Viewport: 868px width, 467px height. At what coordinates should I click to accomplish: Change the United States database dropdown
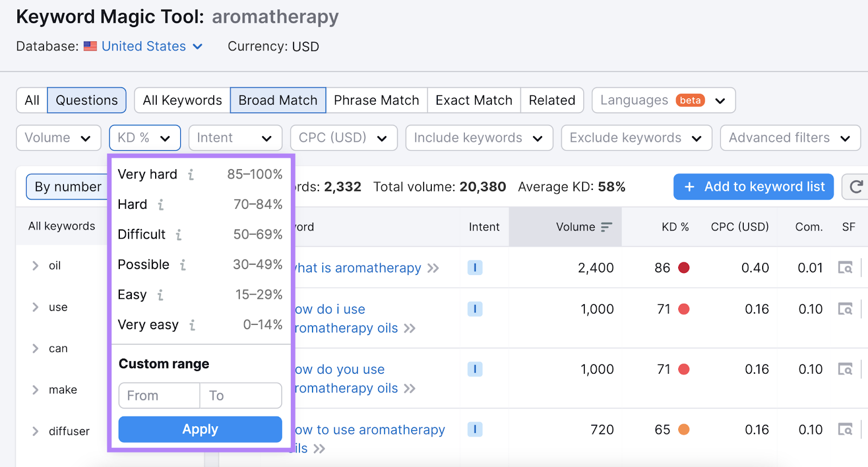point(144,46)
